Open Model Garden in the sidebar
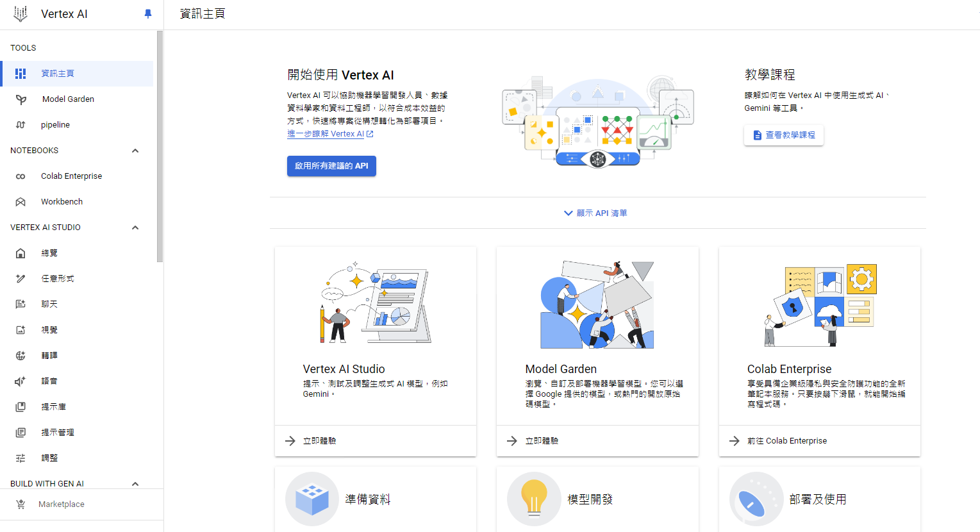 click(x=77, y=99)
